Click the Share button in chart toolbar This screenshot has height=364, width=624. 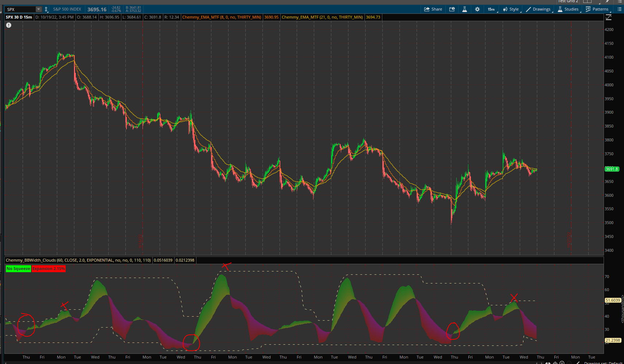[433, 9]
